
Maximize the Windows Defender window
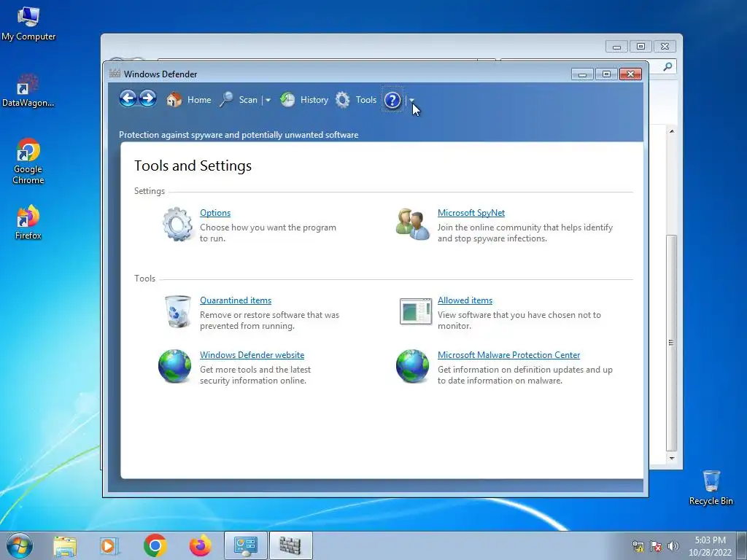(606, 74)
